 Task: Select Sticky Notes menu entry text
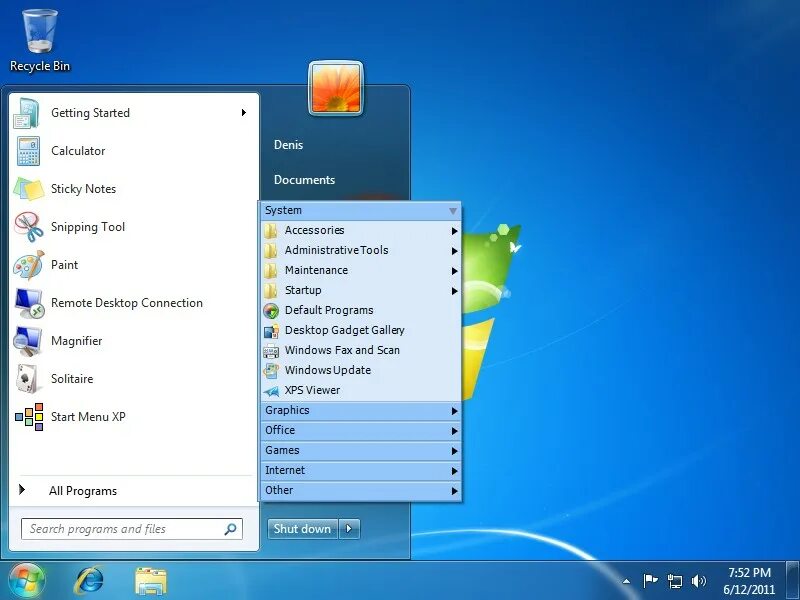click(83, 189)
